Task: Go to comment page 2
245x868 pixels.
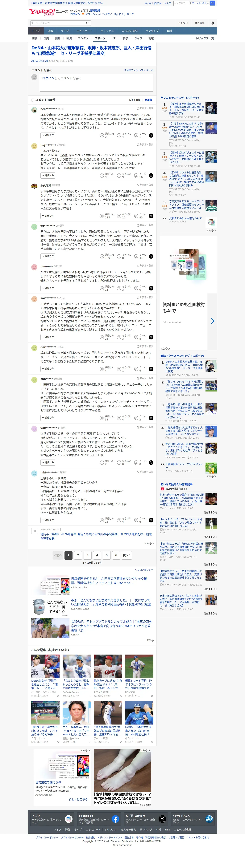Action: click(78, 555)
